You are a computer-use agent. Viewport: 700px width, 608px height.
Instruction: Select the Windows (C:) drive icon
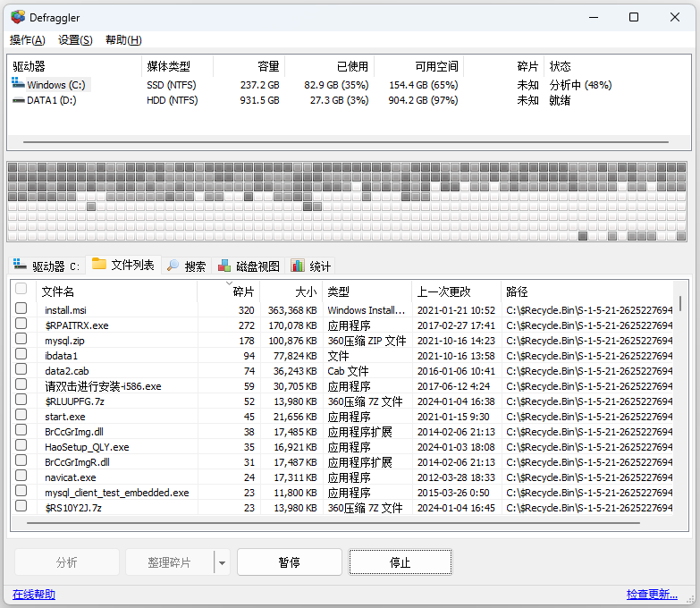(x=18, y=85)
